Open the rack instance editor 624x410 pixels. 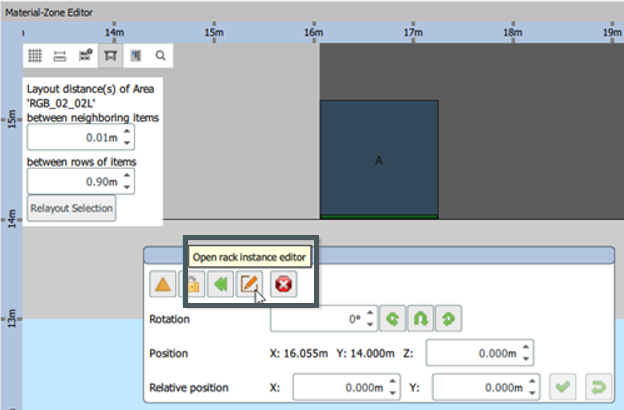(250, 285)
